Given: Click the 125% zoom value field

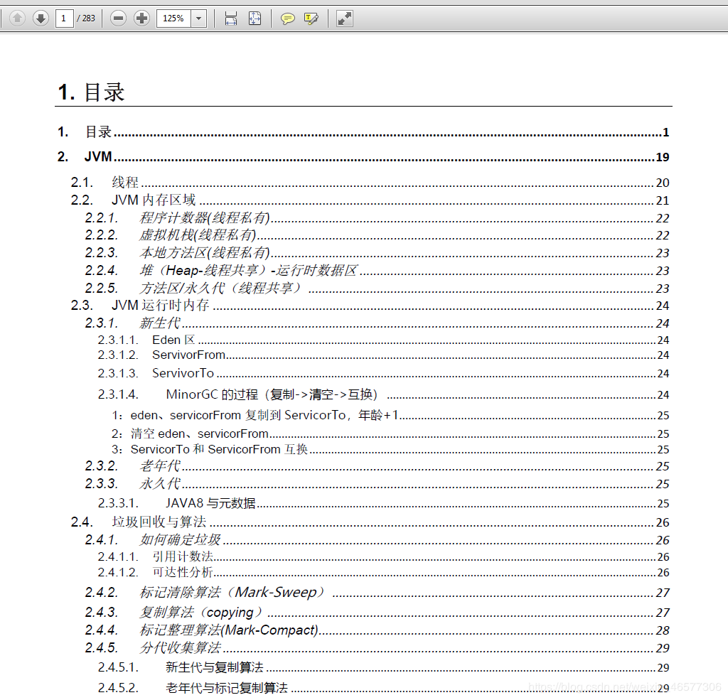Looking at the screenshot, I should coord(173,18).
